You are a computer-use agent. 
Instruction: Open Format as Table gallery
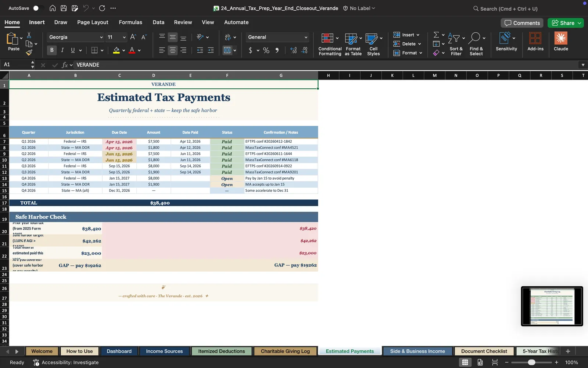click(x=353, y=44)
